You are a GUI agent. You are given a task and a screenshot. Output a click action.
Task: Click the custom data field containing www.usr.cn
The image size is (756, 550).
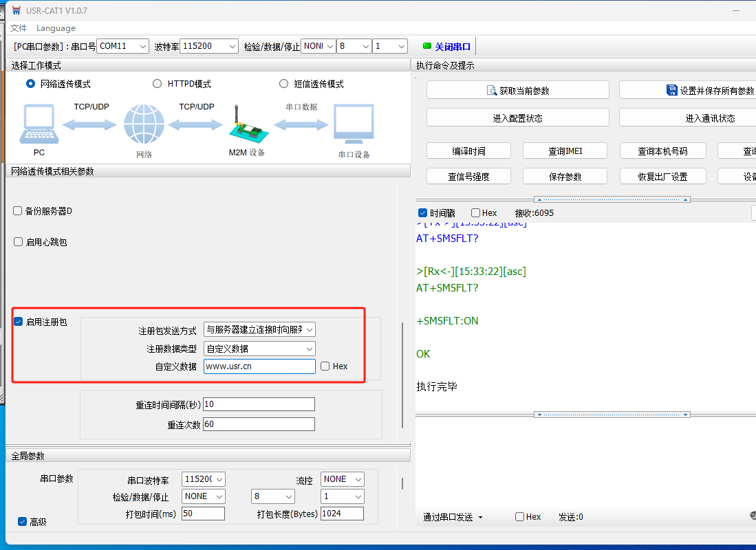(259, 366)
